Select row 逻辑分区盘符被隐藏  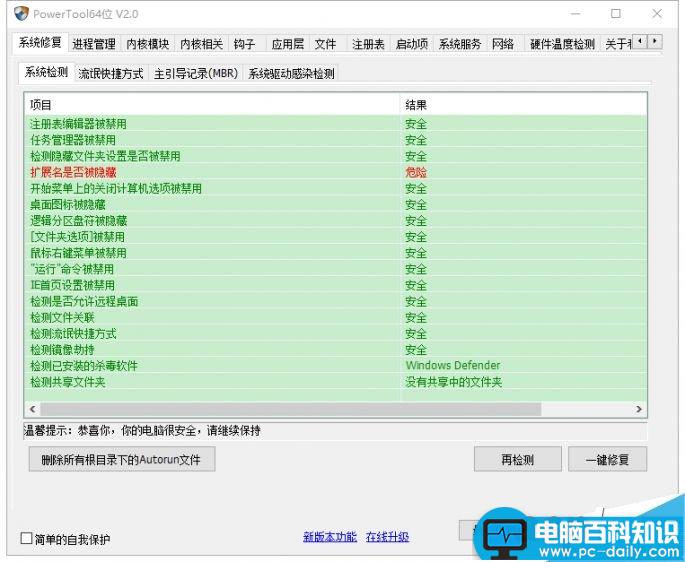pyautogui.click(x=336, y=221)
